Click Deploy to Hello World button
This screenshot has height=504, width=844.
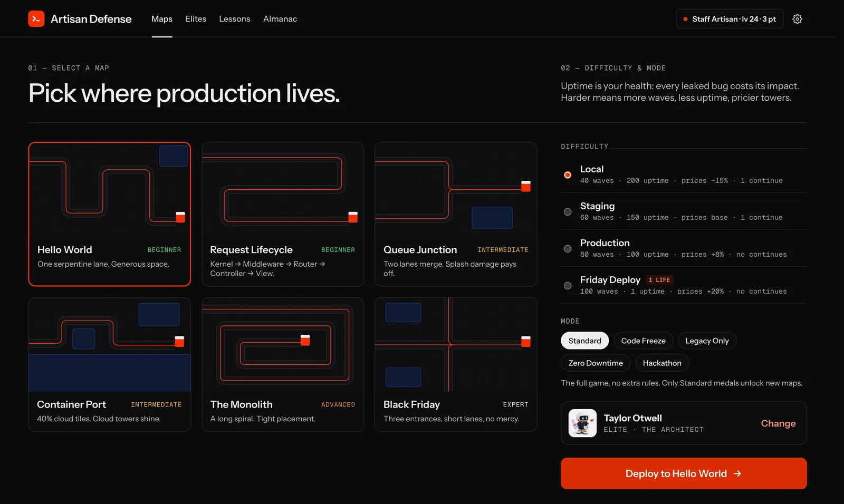684,473
